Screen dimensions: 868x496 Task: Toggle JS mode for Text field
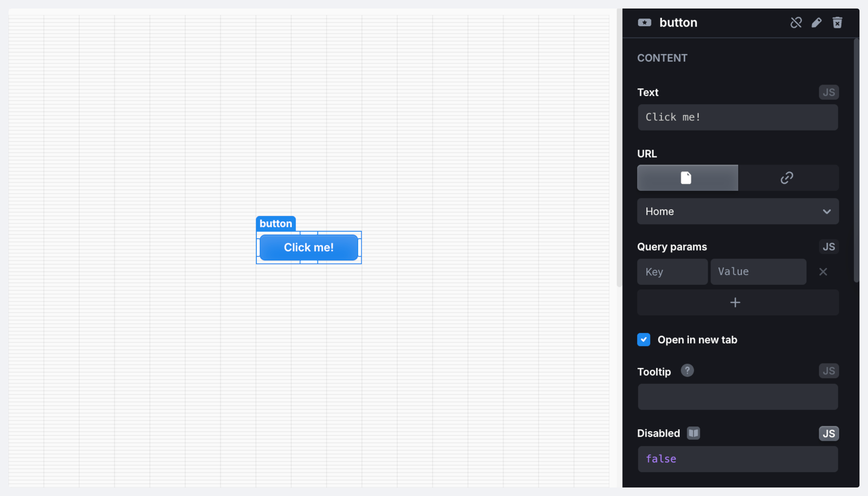pyautogui.click(x=828, y=92)
